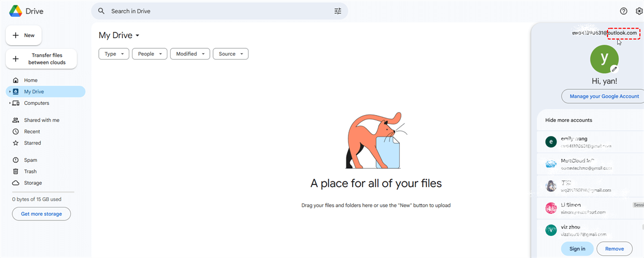Image resolution: width=644 pixels, height=258 pixels.
Task: Click the search magnifier icon
Action: 101,11
